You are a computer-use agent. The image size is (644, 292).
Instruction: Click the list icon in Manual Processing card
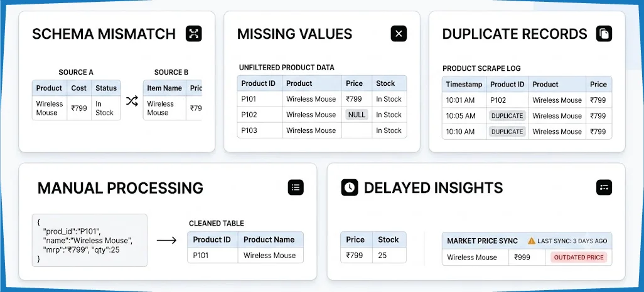click(296, 187)
